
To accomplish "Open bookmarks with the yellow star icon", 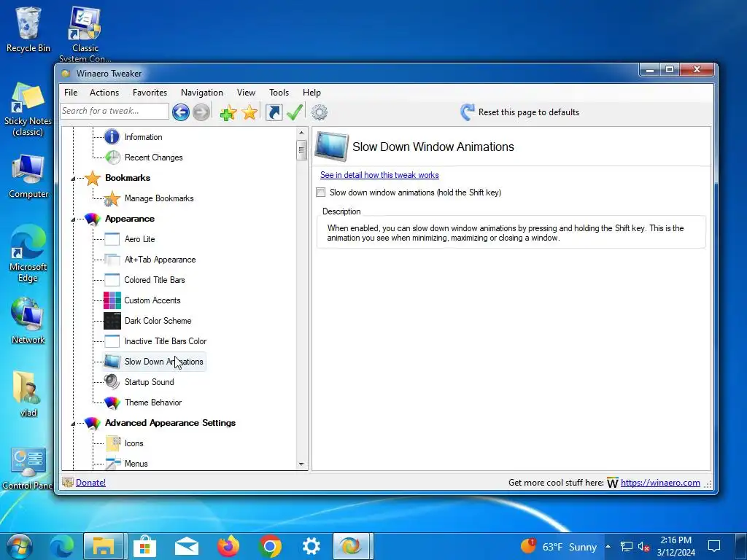I will pos(249,112).
